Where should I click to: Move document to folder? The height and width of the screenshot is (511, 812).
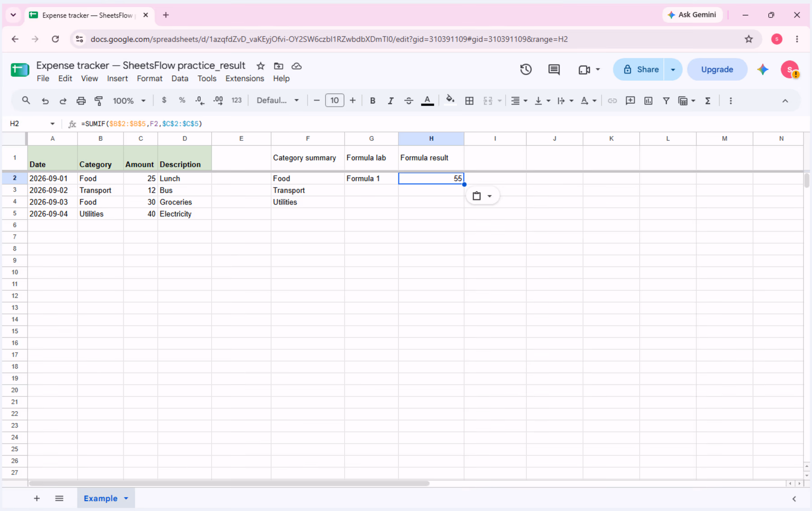coord(278,66)
